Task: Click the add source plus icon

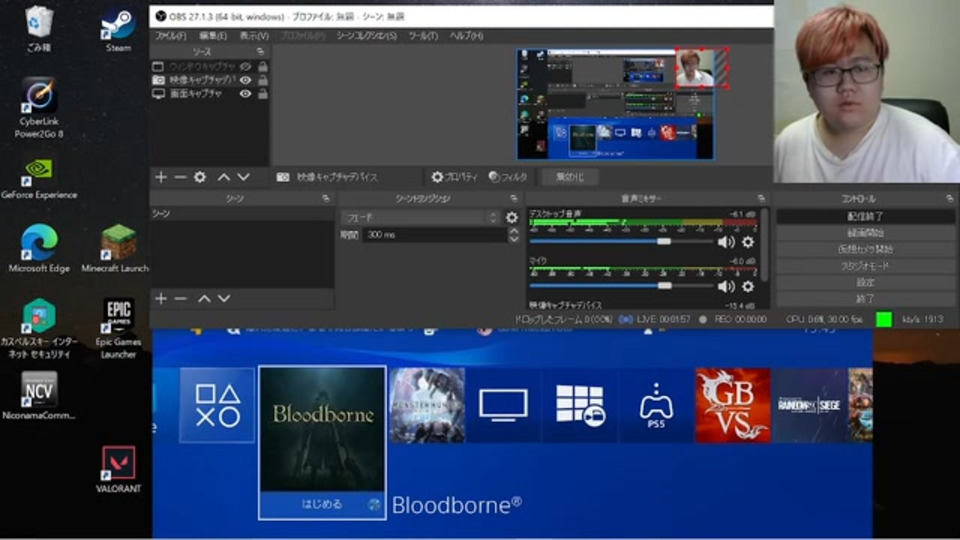Action: 160,177
